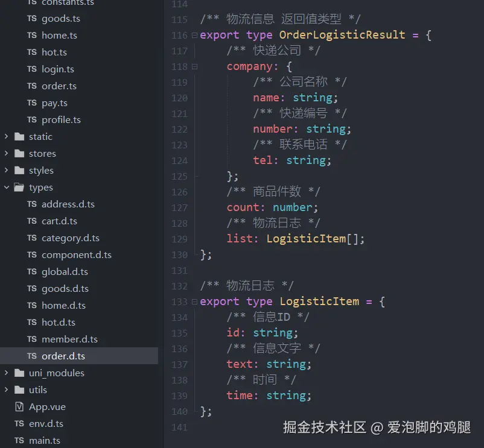The image size is (484, 448).
Task: Expand the static folder chevron
Action: click(7, 136)
